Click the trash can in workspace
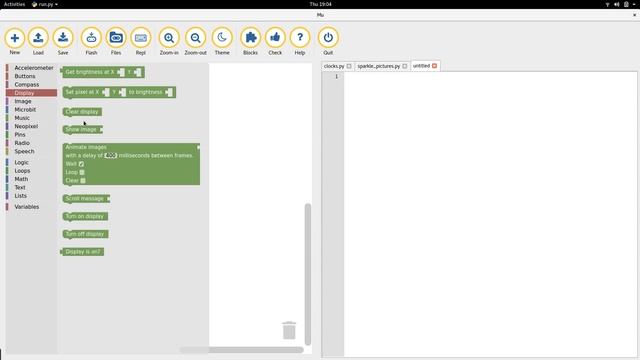 [x=289, y=330]
